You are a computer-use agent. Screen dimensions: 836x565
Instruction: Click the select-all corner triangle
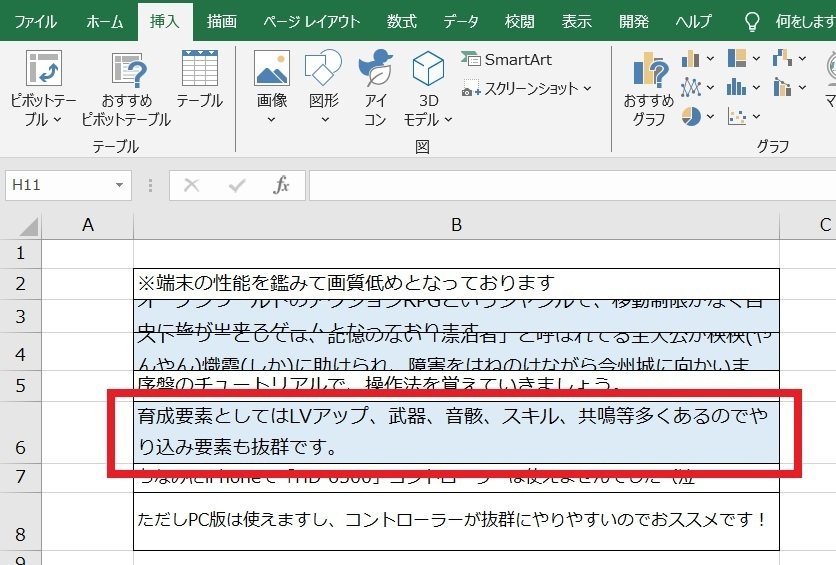click(x=28, y=226)
